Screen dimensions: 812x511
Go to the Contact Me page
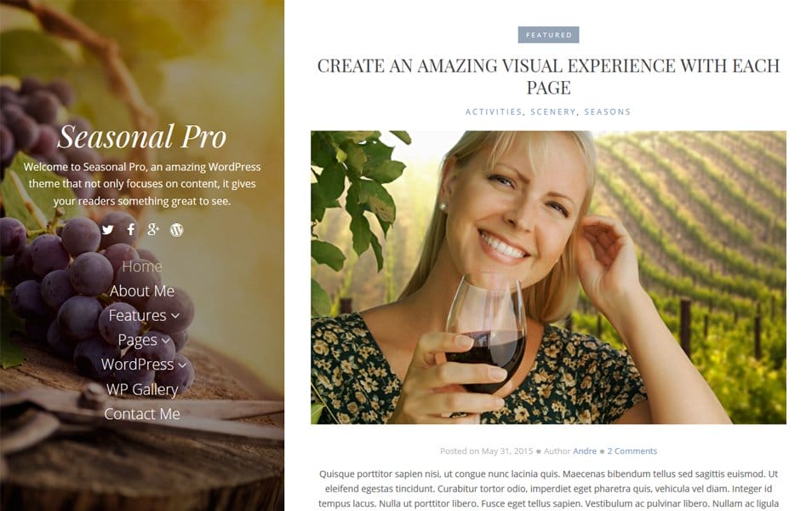141,414
